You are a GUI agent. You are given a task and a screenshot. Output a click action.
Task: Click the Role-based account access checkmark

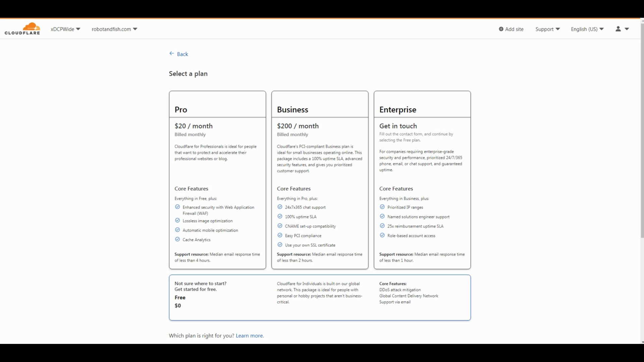pos(382,235)
